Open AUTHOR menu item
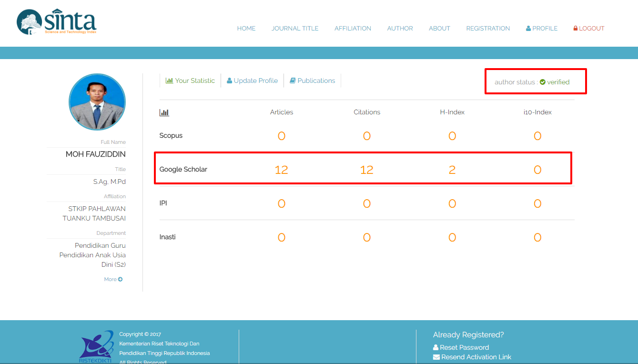This screenshot has height=364, width=638. [400, 29]
